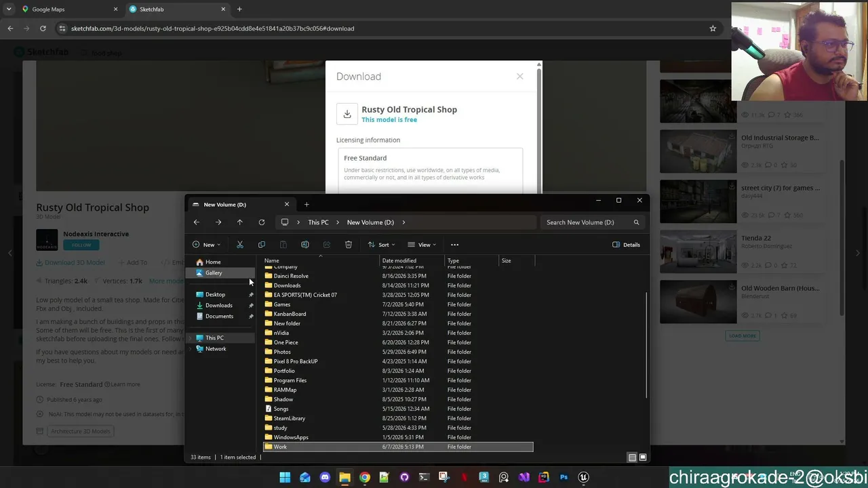Screen dimensions: 868x488
Task: Open the Old Wooden Barn model thumbnail
Action: tap(698, 302)
